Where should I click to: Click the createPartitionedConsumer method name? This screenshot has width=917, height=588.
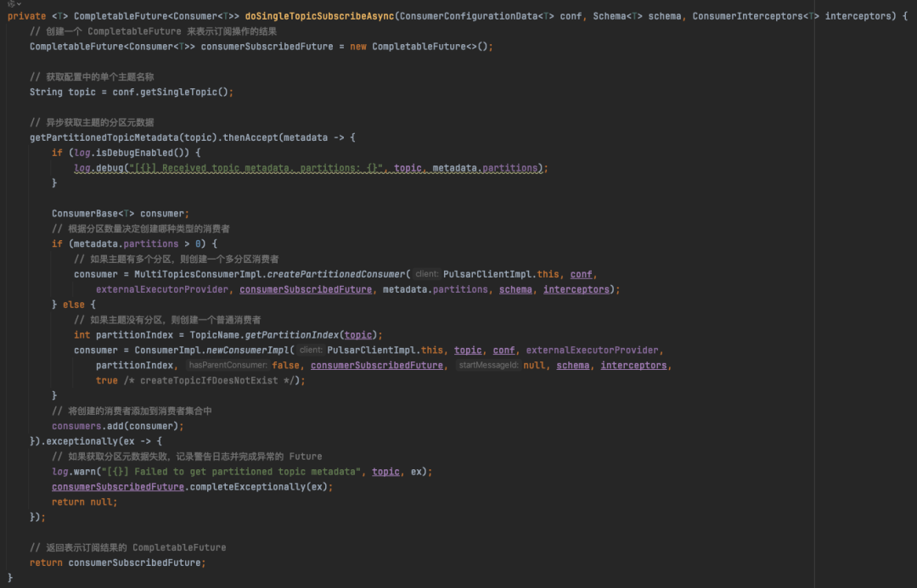(x=335, y=275)
